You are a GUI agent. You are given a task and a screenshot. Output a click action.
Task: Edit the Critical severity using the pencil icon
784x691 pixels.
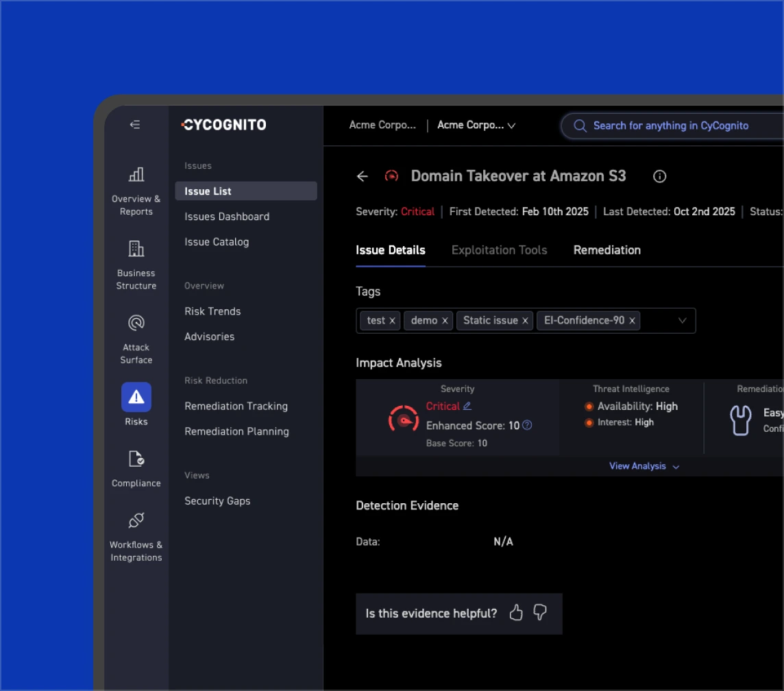(467, 406)
